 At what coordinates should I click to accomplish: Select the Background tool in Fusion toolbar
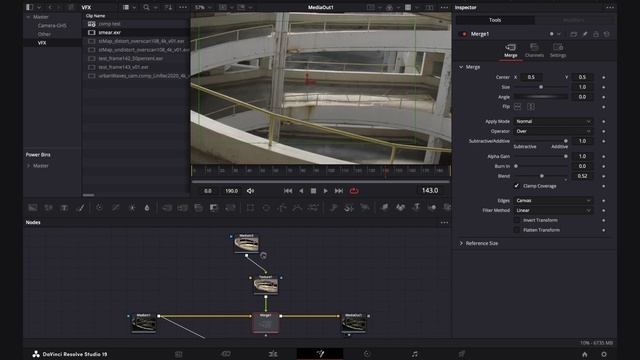(x=33, y=208)
